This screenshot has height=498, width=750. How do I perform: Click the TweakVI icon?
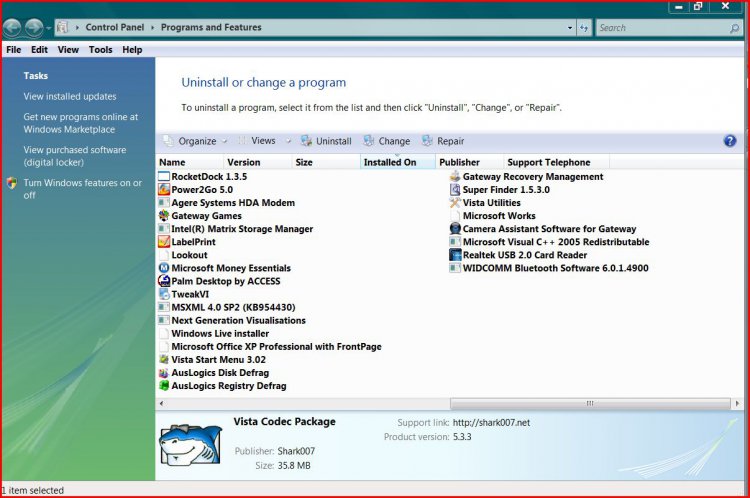(164, 294)
